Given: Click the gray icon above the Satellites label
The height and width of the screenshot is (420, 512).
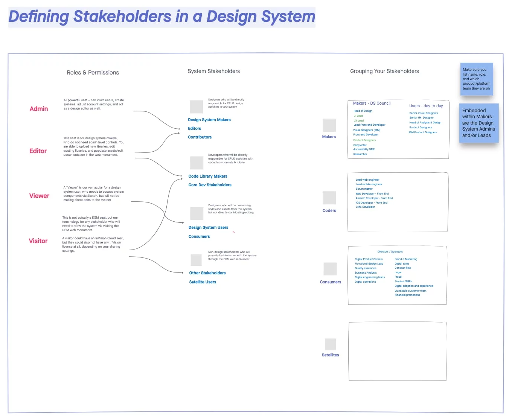Looking at the screenshot, I should [x=330, y=344].
